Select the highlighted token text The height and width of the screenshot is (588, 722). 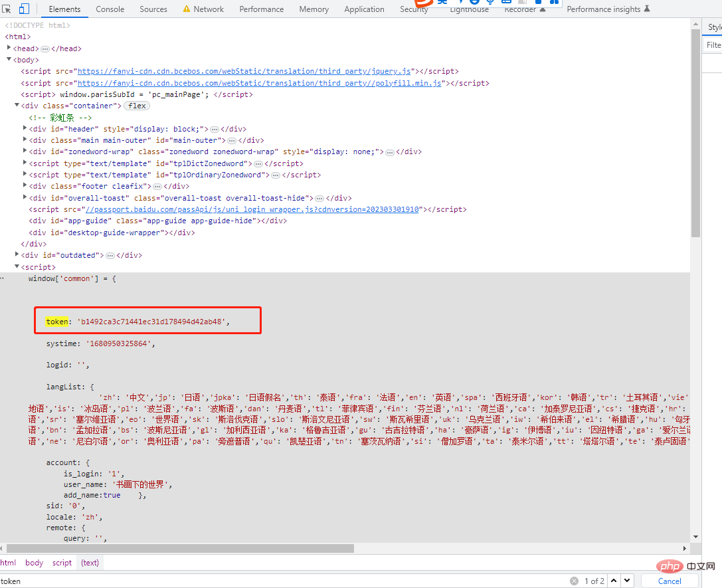click(x=57, y=322)
